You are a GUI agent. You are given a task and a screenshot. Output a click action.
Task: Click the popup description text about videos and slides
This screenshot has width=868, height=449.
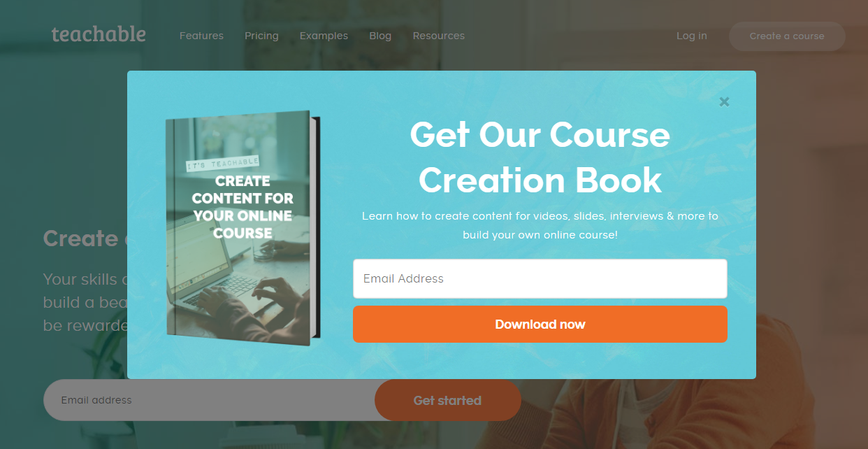click(x=540, y=225)
